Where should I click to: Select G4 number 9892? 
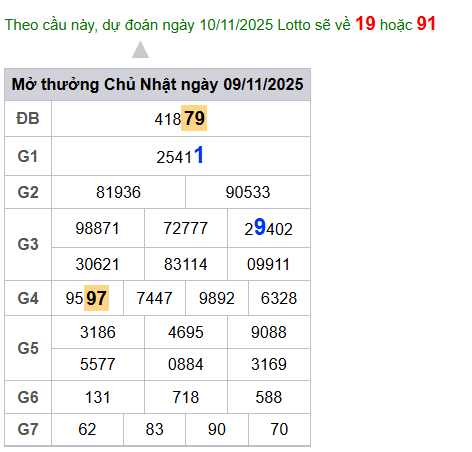coord(217,298)
